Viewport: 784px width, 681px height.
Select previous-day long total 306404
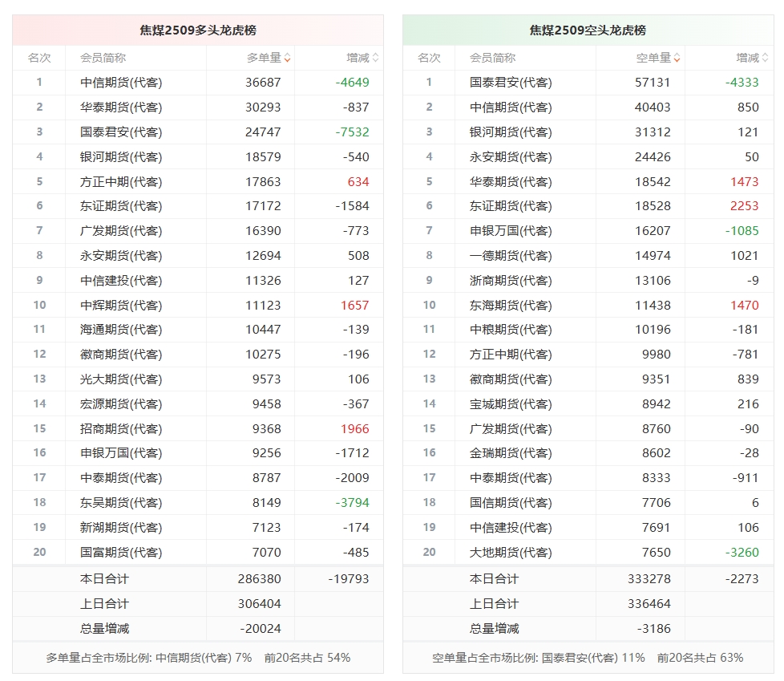[260, 604]
